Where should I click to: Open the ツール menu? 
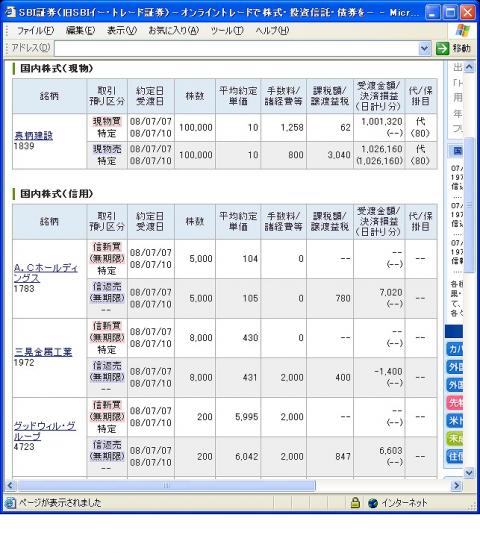click(227, 31)
